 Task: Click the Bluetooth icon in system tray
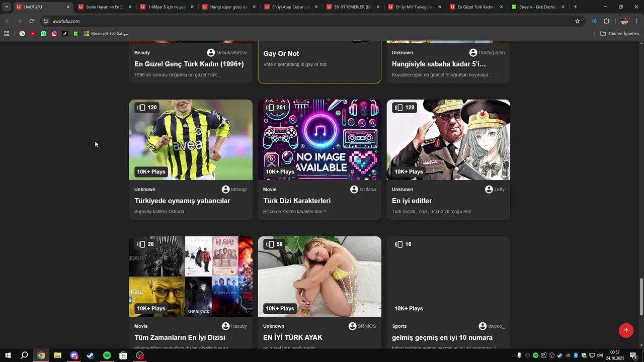pos(576,355)
